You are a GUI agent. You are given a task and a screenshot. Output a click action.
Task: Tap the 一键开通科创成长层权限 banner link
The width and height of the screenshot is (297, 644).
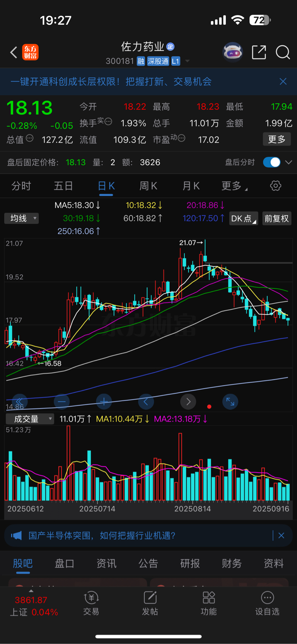tap(111, 81)
